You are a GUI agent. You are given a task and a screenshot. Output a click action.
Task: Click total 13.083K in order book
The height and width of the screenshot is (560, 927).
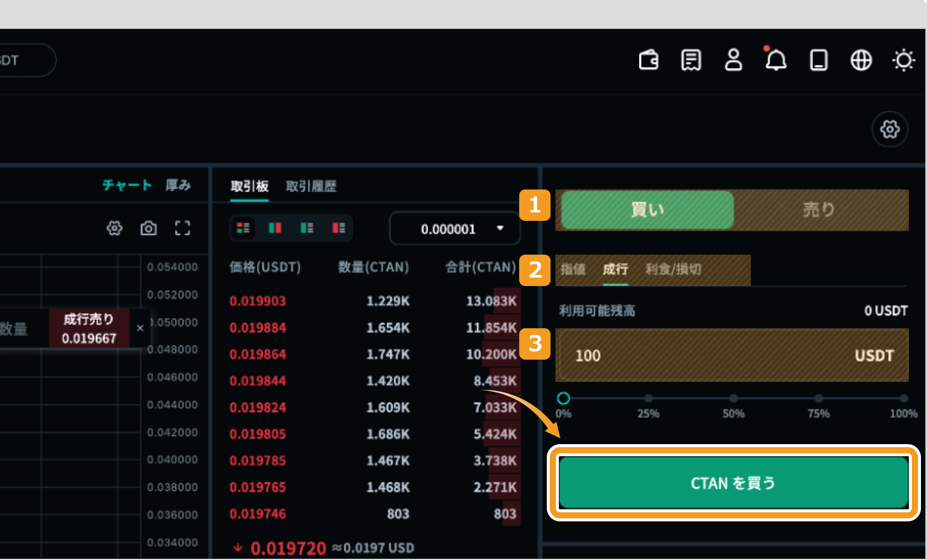pos(491,301)
